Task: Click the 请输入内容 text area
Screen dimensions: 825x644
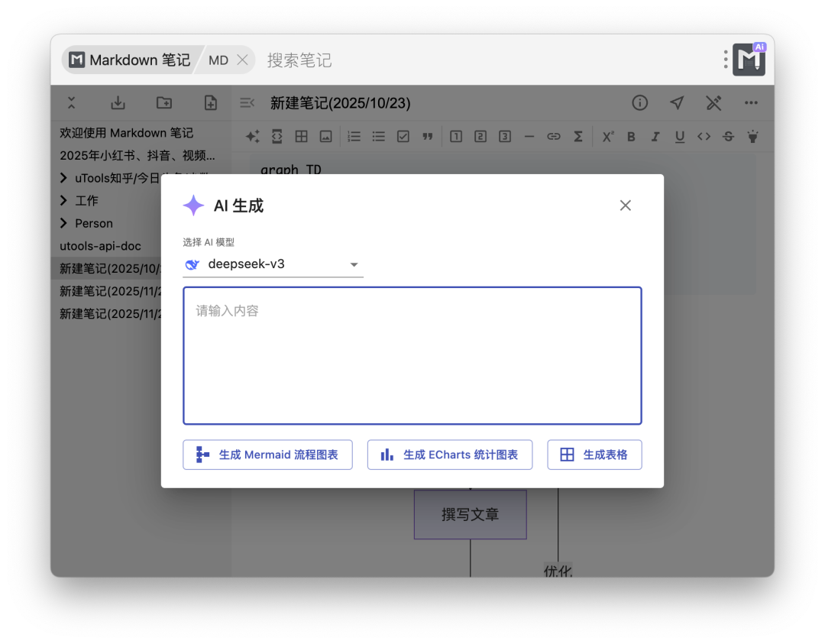Action: [412, 356]
